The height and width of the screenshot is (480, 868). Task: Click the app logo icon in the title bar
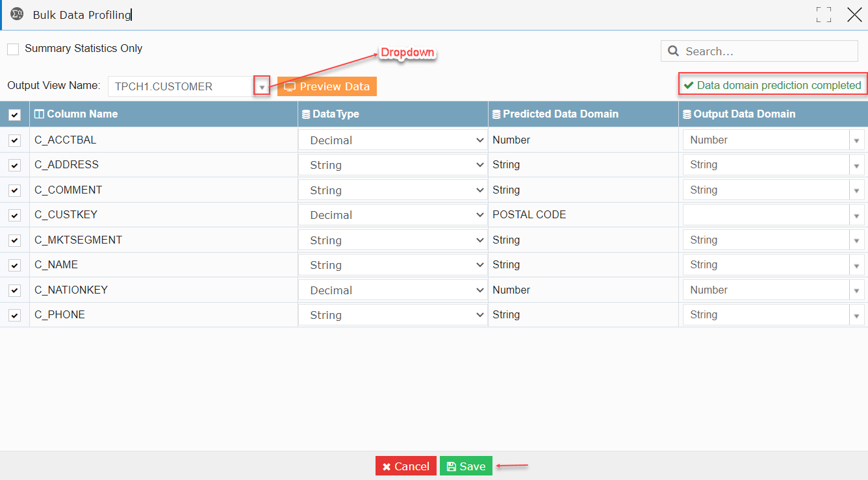click(x=17, y=14)
